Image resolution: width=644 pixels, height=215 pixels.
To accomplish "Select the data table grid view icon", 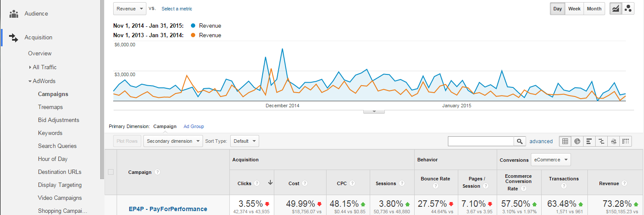I will [565, 141].
